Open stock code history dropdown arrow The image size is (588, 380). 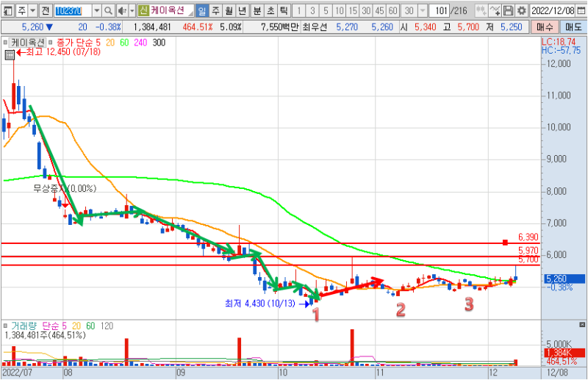[97, 10]
